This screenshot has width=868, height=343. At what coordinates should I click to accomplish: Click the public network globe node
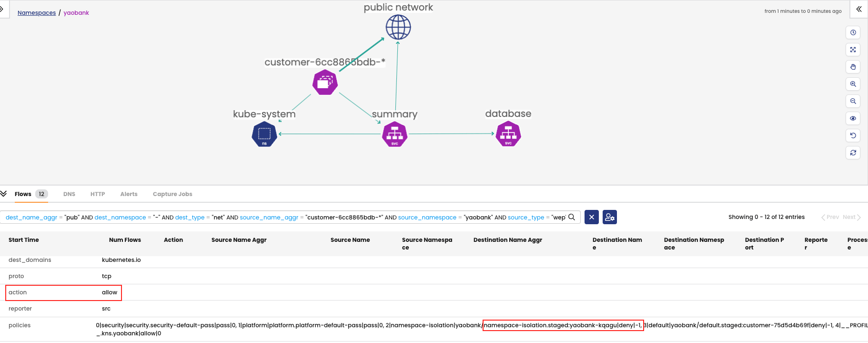pos(398,27)
